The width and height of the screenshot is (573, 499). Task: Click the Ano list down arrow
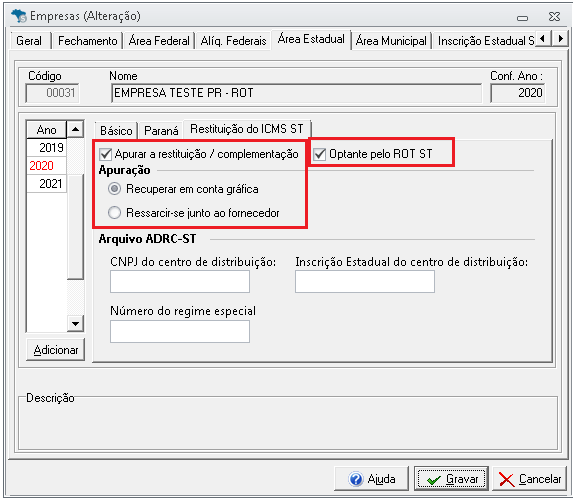click(76, 324)
